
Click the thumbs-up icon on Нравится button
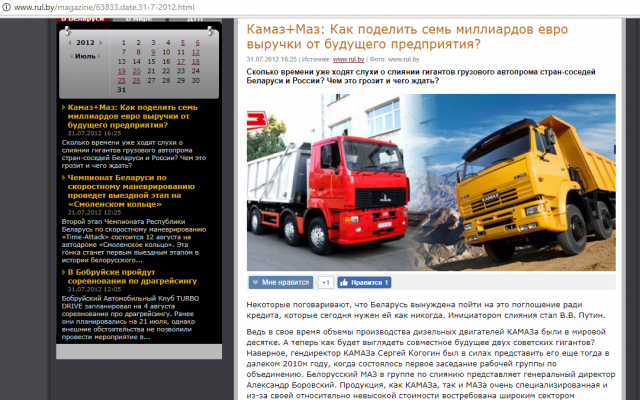coord(344,282)
